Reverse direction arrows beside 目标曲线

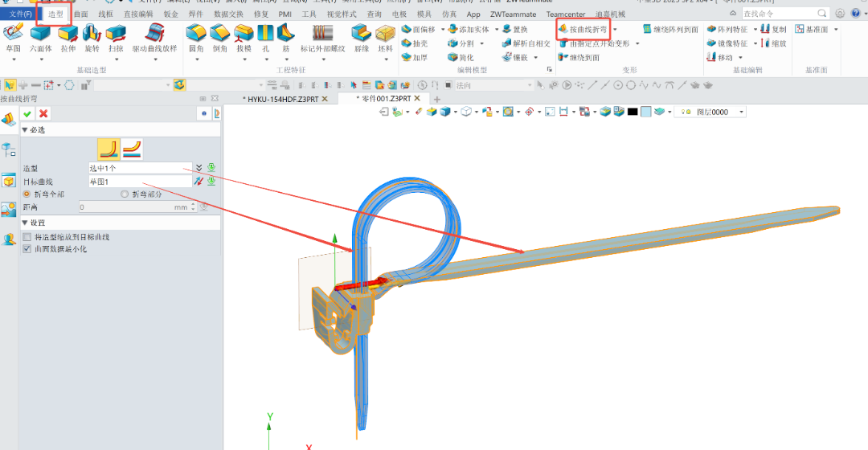[199, 182]
